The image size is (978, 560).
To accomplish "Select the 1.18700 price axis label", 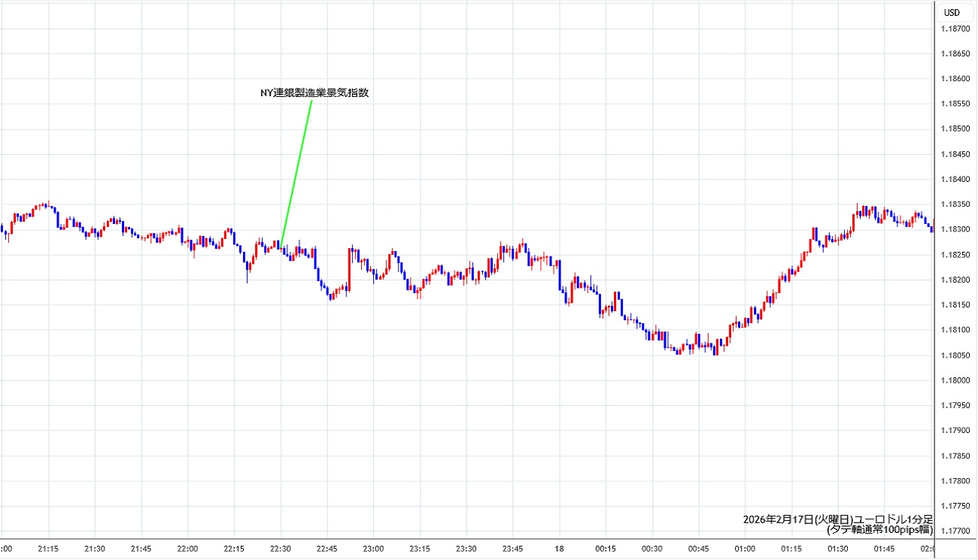I will coord(954,29).
